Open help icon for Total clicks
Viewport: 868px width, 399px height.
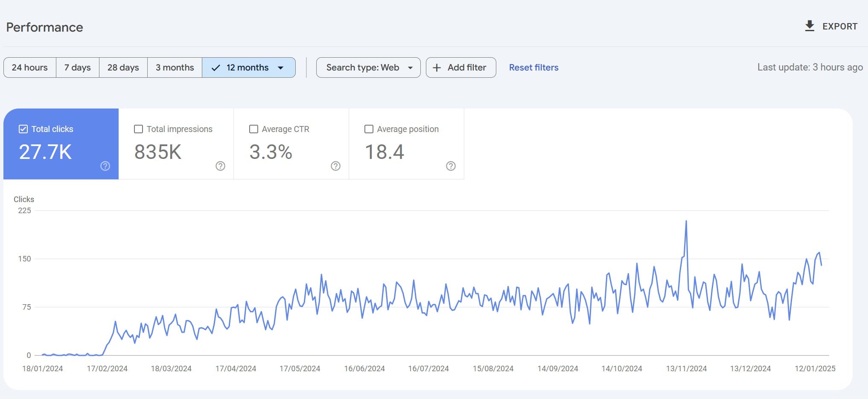coord(105,166)
